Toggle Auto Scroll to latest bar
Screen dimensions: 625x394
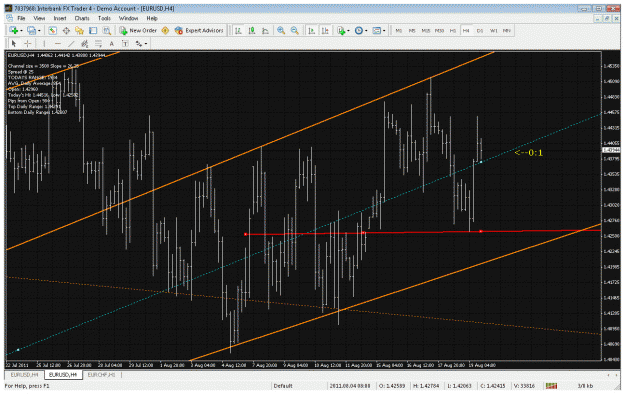point(312,31)
